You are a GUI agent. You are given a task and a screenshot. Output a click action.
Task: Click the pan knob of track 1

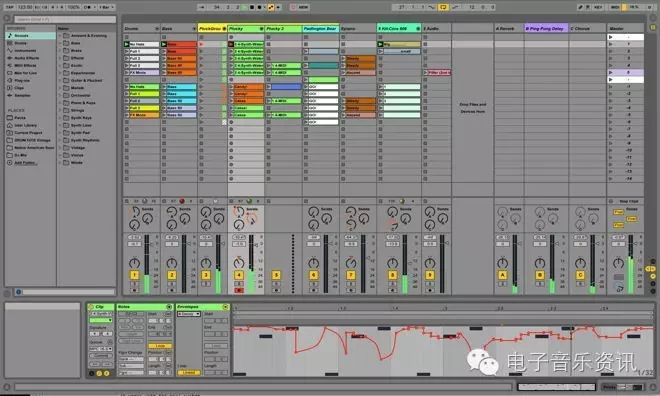[134, 263]
